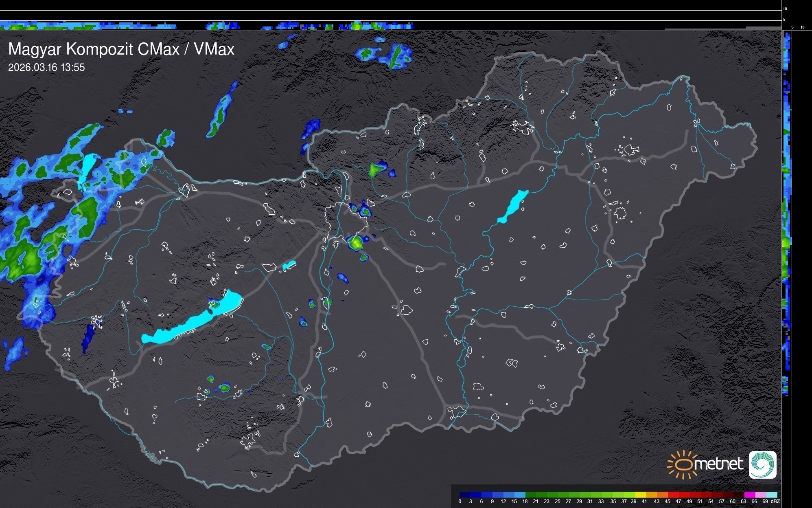Click the 2026.03.16 13:55 timestamp
The height and width of the screenshot is (508, 812).
coord(46,68)
